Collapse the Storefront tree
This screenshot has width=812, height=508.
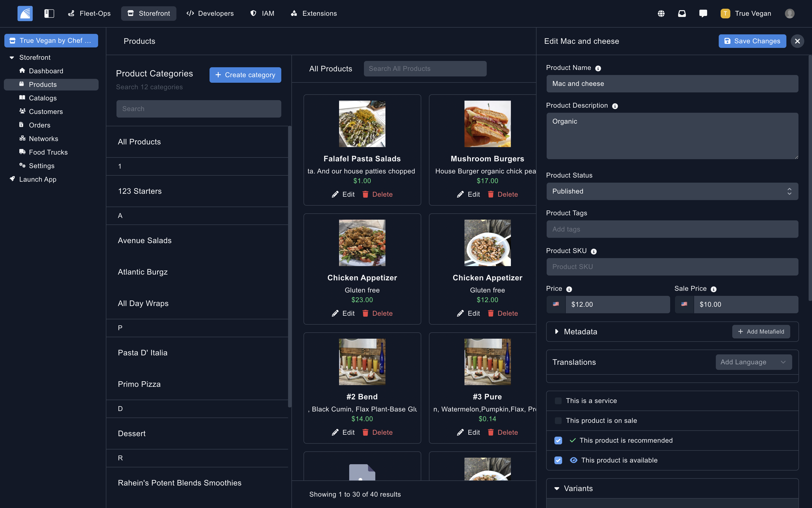click(x=12, y=58)
